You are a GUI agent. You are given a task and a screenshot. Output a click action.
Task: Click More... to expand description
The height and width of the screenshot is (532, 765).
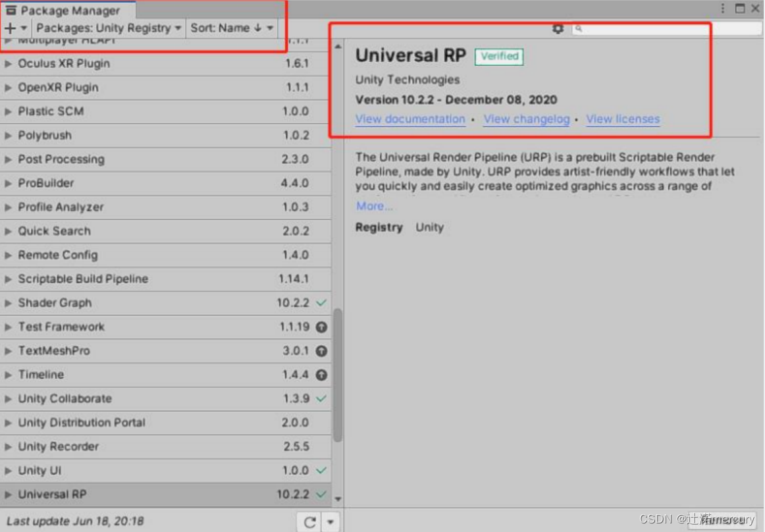click(374, 206)
